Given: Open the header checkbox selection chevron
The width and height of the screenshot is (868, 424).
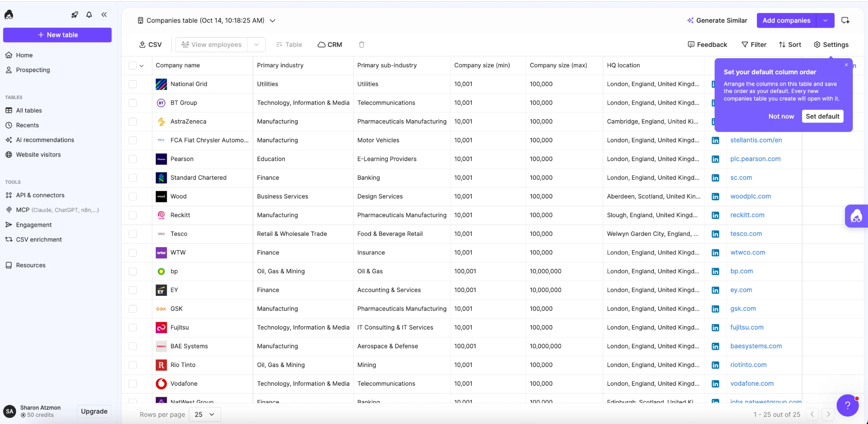Looking at the screenshot, I should point(141,66).
